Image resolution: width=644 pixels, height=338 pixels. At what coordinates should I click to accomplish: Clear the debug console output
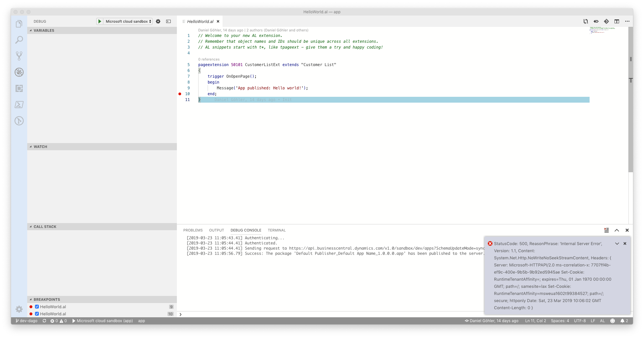tap(606, 230)
